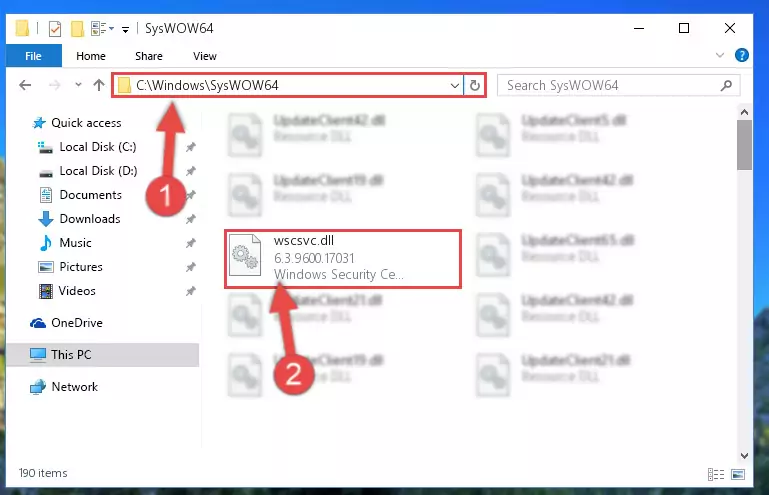
Task: Switch to large thumbnails view icon
Action: pyautogui.click(x=738, y=474)
